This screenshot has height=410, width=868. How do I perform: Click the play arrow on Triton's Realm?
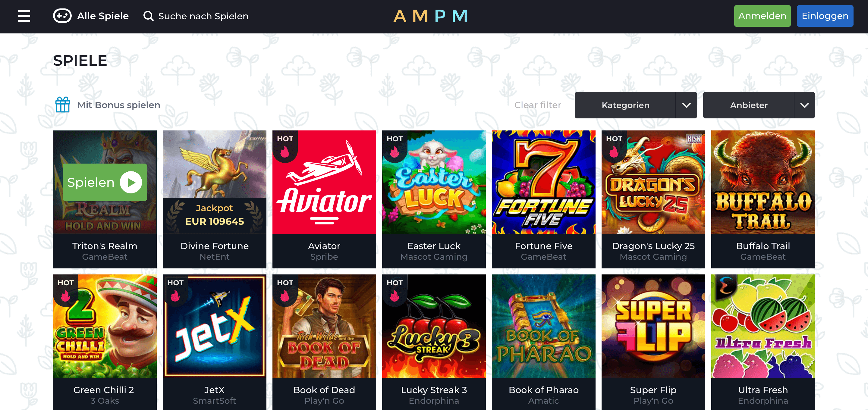131,182
